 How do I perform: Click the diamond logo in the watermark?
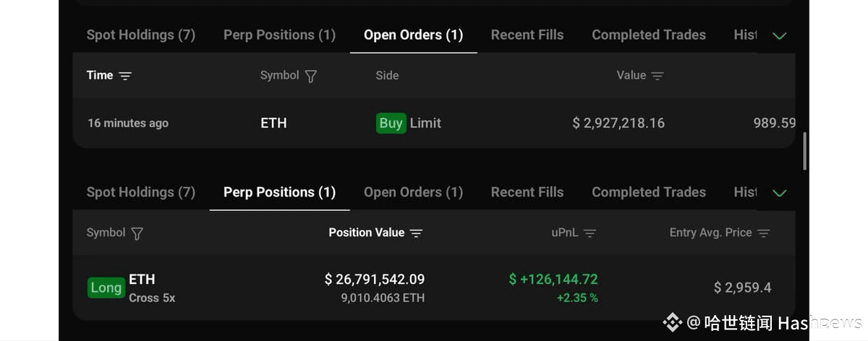point(673,322)
